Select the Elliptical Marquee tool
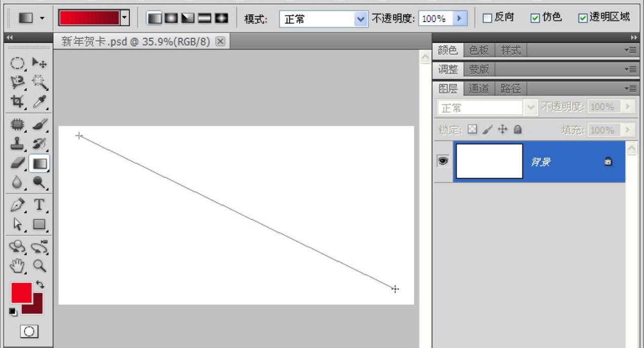Image resolution: width=644 pixels, height=348 pixels. 18,63
